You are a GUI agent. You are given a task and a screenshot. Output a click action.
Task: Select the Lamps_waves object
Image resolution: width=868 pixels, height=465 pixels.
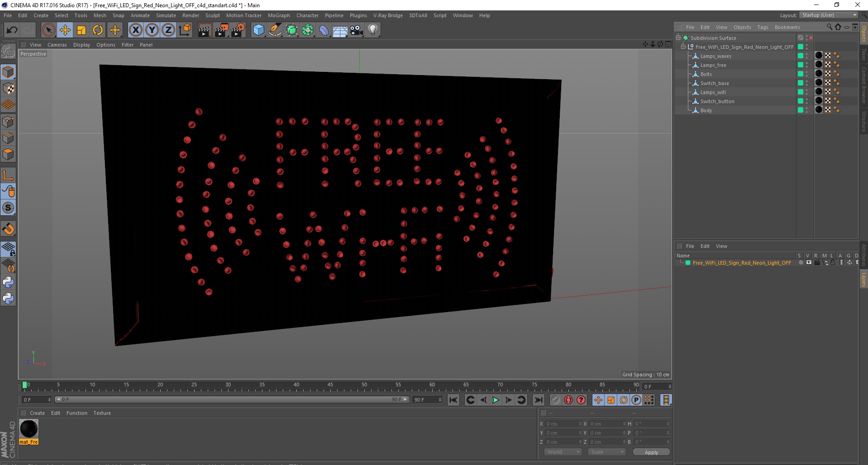pos(715,56)
